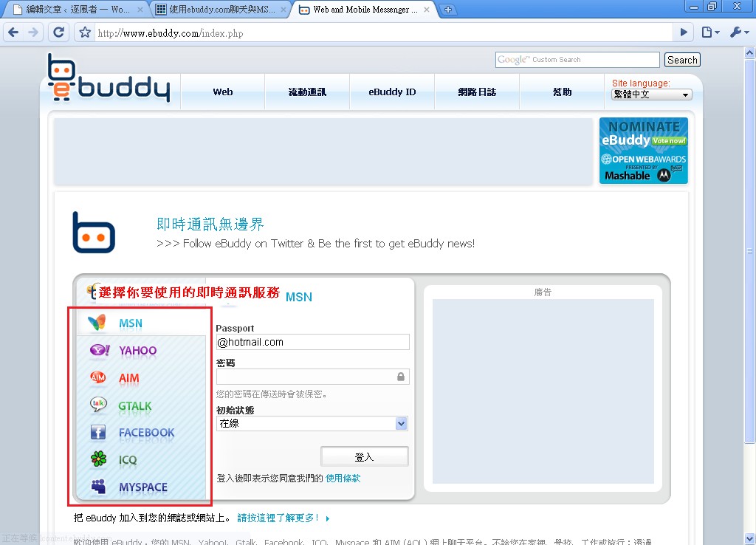Bookmark the page with the star icon
Image resolution: width=756 pixels, height=545 pixels.
pyautogui.click(x=85, y=32)
